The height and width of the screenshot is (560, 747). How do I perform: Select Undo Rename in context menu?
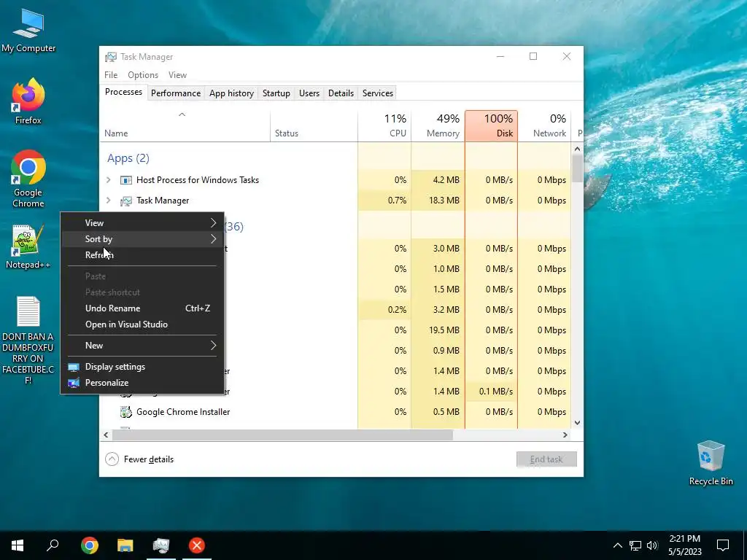point(142,308)
